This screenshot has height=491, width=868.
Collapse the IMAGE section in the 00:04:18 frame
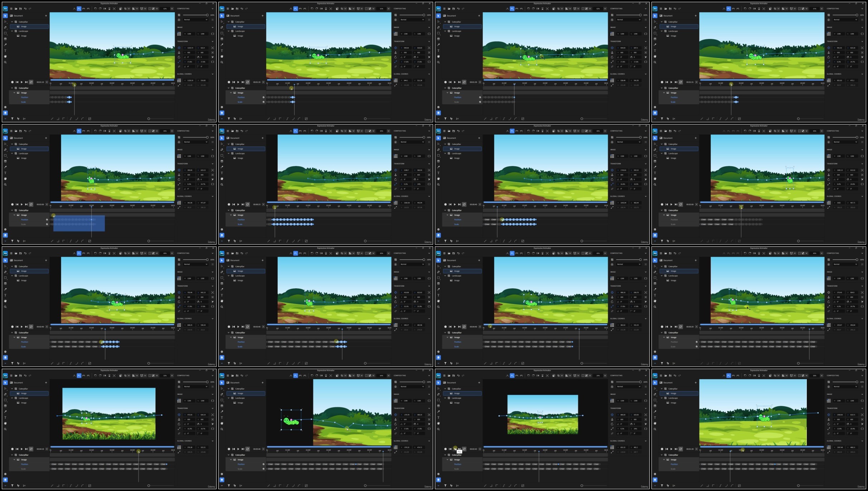(x=213, y=394)
